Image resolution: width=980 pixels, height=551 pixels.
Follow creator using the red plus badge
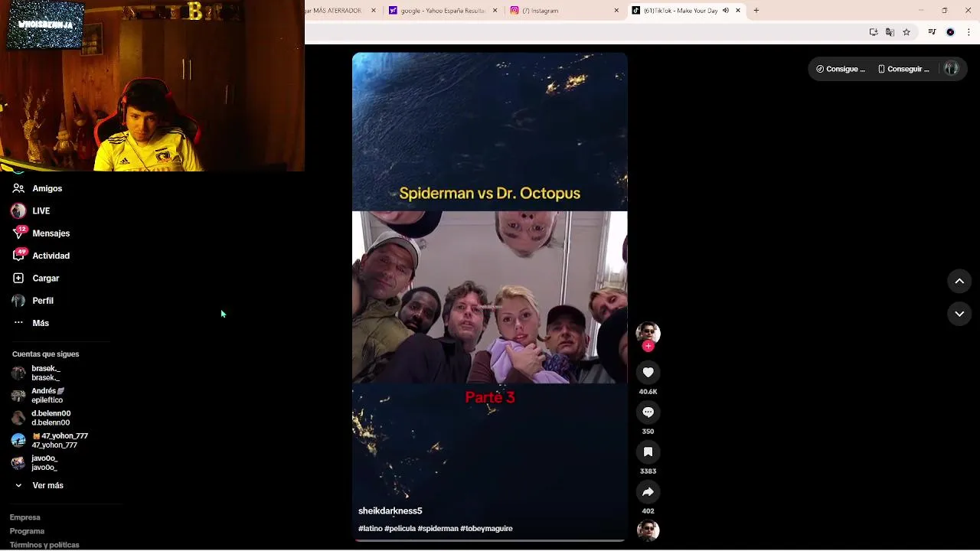tap(648, 346)
